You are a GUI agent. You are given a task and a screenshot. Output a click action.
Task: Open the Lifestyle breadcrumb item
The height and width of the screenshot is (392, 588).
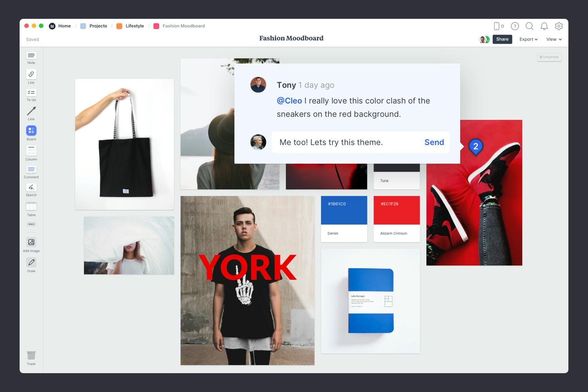(134, 26)
